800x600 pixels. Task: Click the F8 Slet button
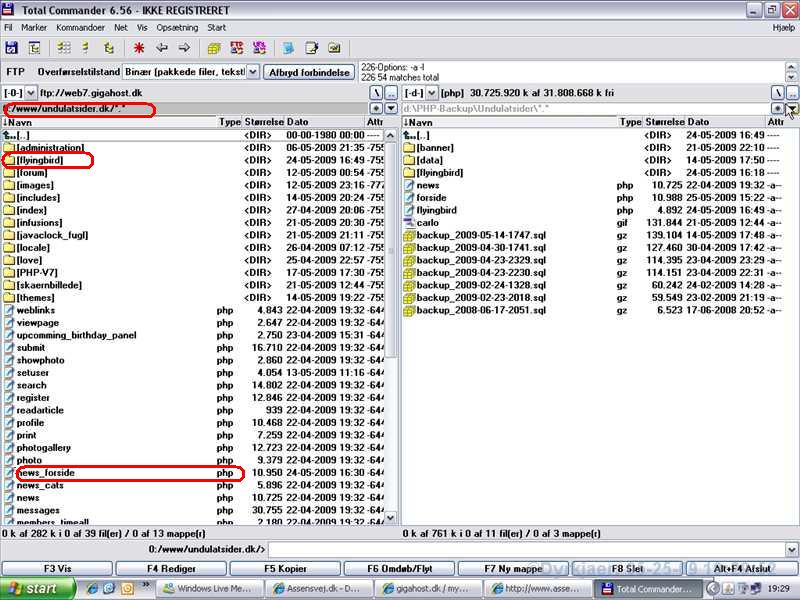(x=627, y=568)
